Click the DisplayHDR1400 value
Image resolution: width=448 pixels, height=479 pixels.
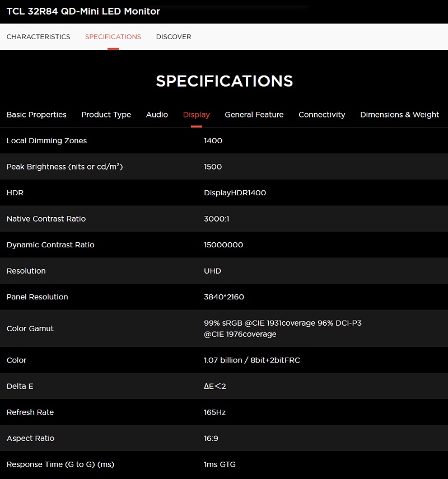(235, 192)
